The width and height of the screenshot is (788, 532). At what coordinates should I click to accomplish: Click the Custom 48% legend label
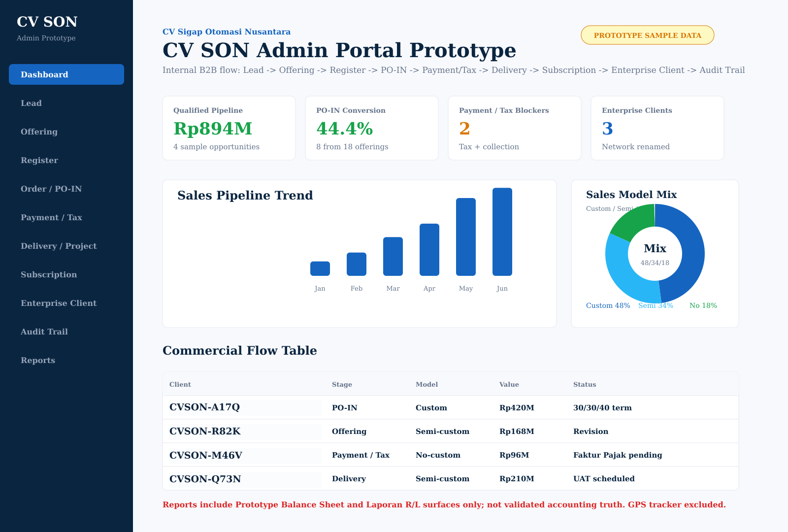(608, 305)
